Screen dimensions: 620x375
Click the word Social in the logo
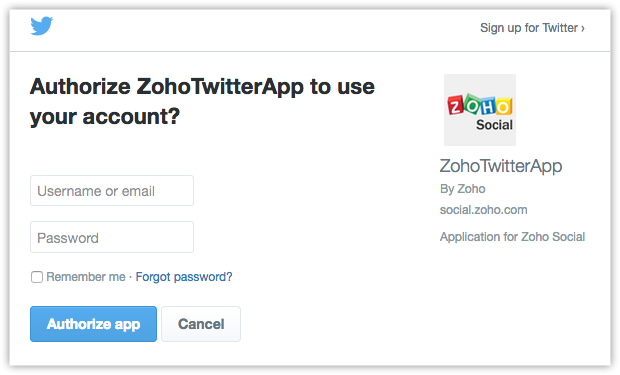tap(494, 125)
